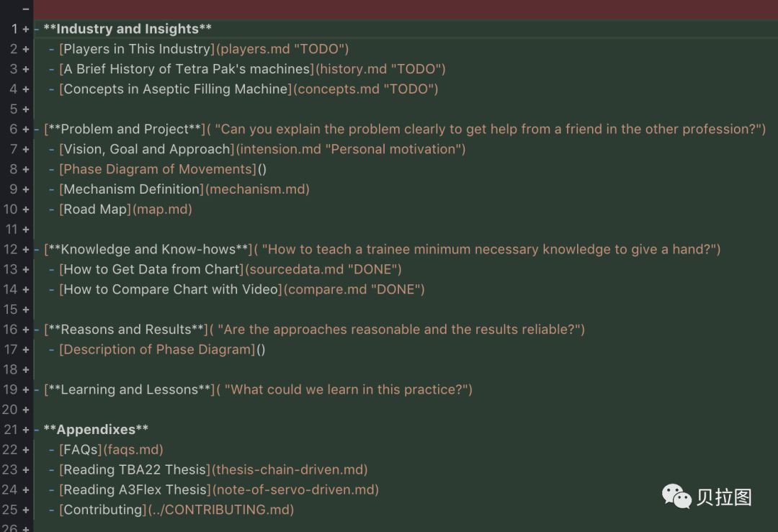This screenshot has height=532, width=778.
Task: Click 'Concepts in Aseptic Filling Machine' link text
Action: tap(176, 89)
